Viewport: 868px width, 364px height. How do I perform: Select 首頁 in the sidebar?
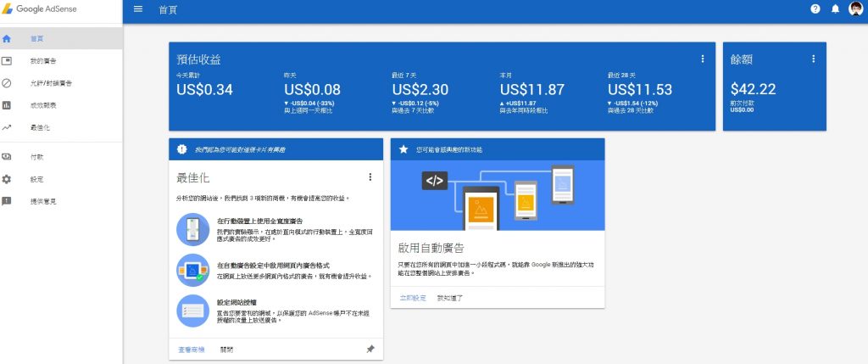(37, 38)
